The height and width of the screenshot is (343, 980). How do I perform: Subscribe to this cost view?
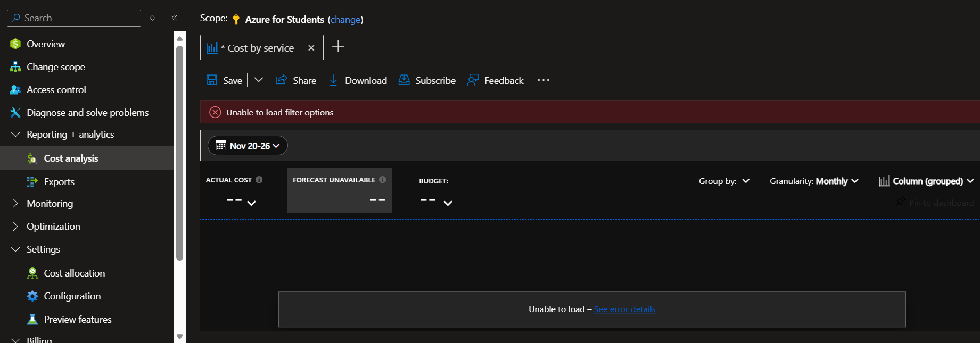coord(427,80)
